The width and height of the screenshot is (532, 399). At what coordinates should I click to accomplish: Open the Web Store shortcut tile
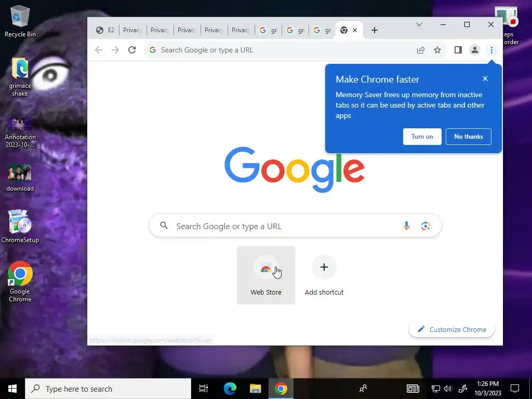click(x=266, y=275)
